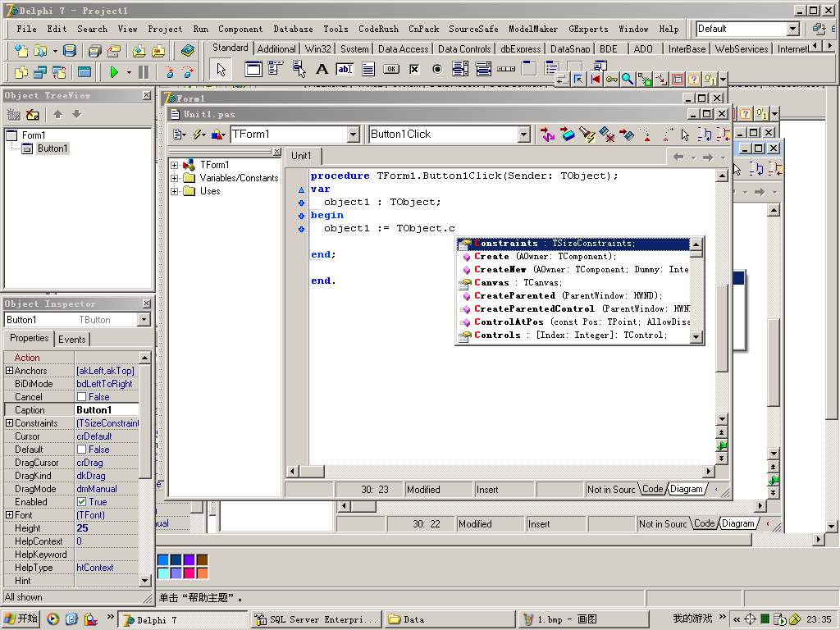840x630 pixels.
Task: Click the Save icon in main toolbar
Action: point(71,51)
